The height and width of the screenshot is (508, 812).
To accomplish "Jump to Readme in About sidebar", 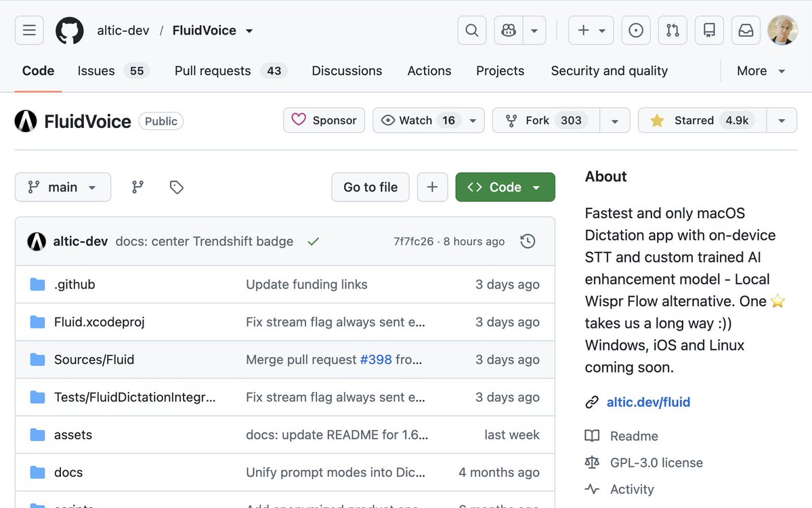I will pos(634,436).
